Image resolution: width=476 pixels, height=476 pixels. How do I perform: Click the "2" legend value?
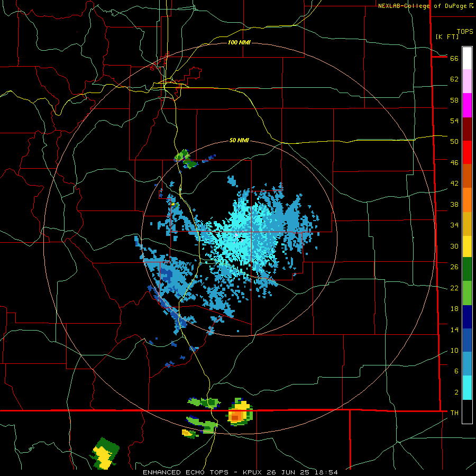(x=456, y=392)
